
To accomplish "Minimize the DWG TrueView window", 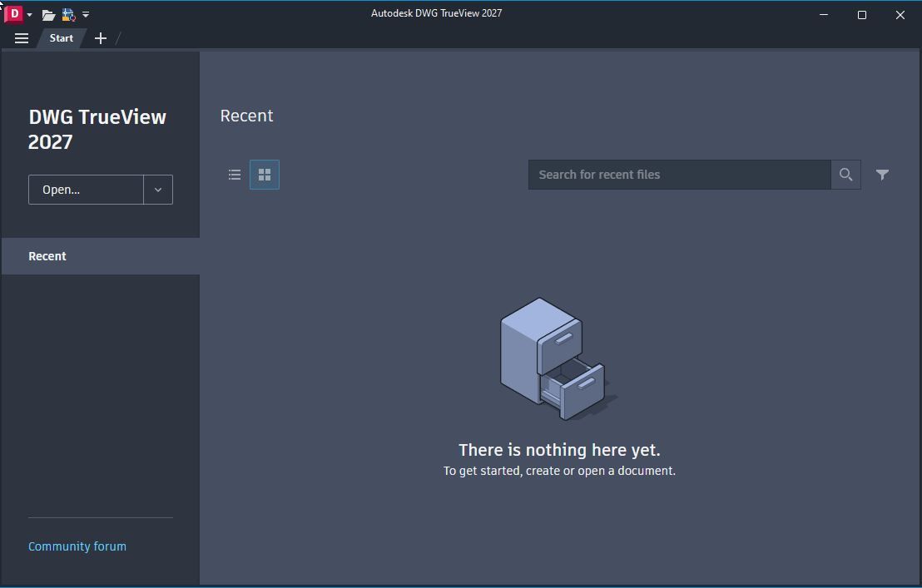I will (x=824, y=15).
